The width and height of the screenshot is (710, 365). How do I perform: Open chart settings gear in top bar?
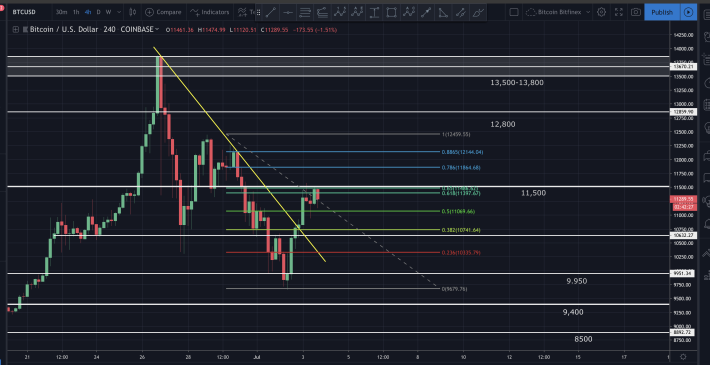click(601, 12)
